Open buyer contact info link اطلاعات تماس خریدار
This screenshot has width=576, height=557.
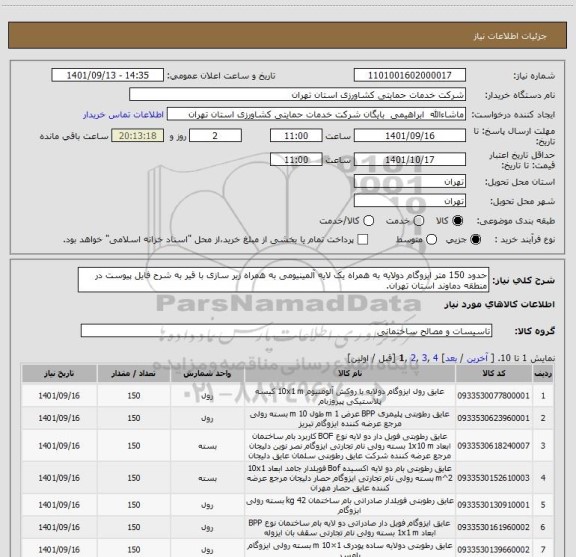123,115
